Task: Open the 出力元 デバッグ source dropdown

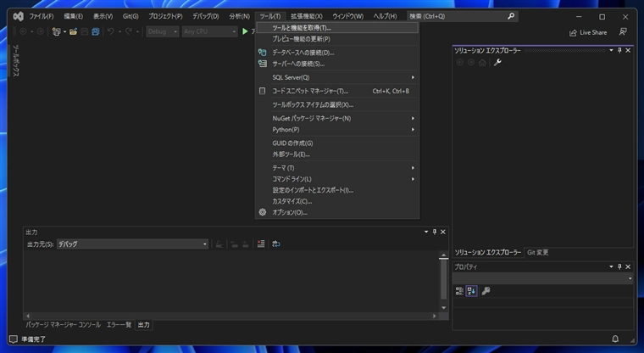Action: point(132,244)
